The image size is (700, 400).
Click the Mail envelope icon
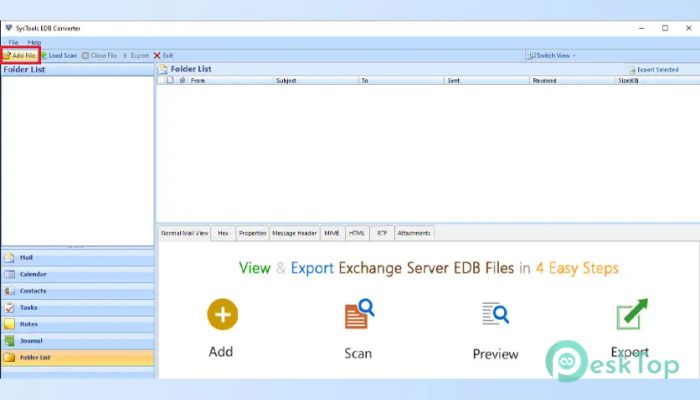point(9,258)
